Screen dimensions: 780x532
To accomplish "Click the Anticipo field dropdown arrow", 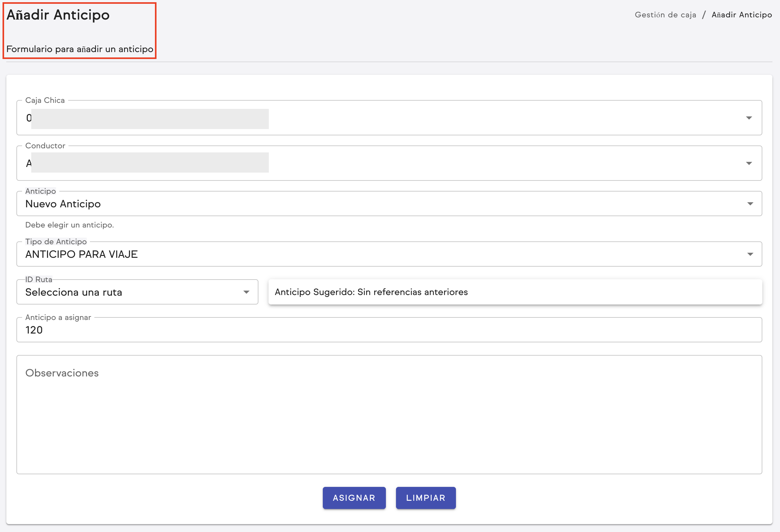I will click(x=750, y=204).
